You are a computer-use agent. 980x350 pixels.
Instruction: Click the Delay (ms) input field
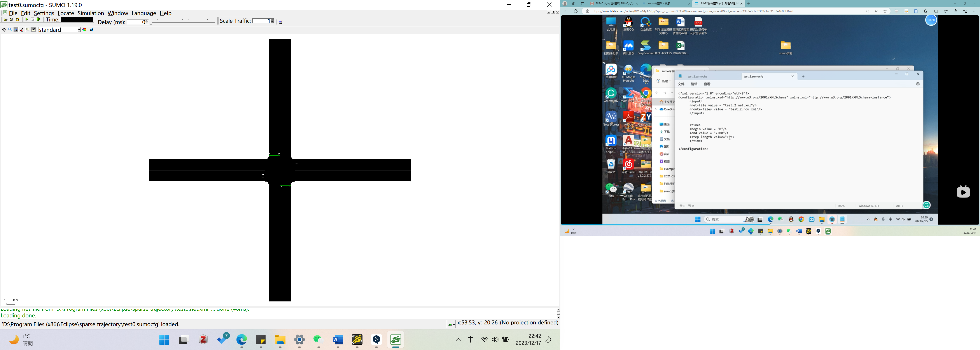point(136,22)
